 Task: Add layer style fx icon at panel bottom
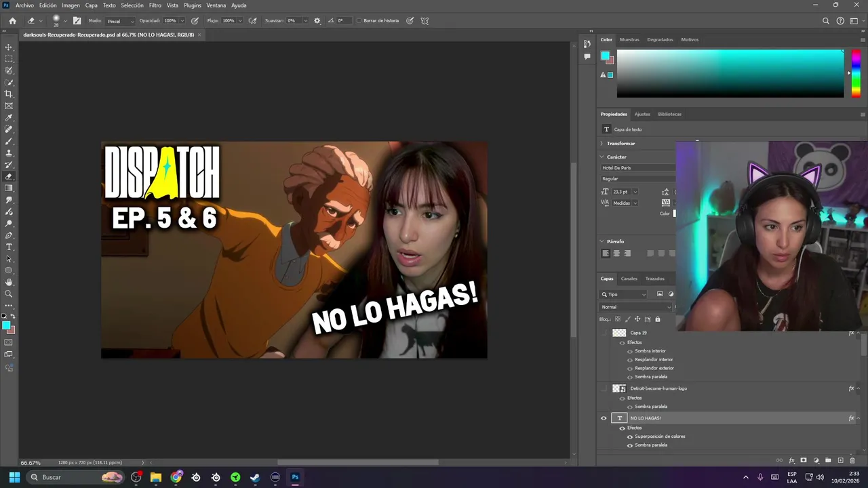[x=791, y=460]
